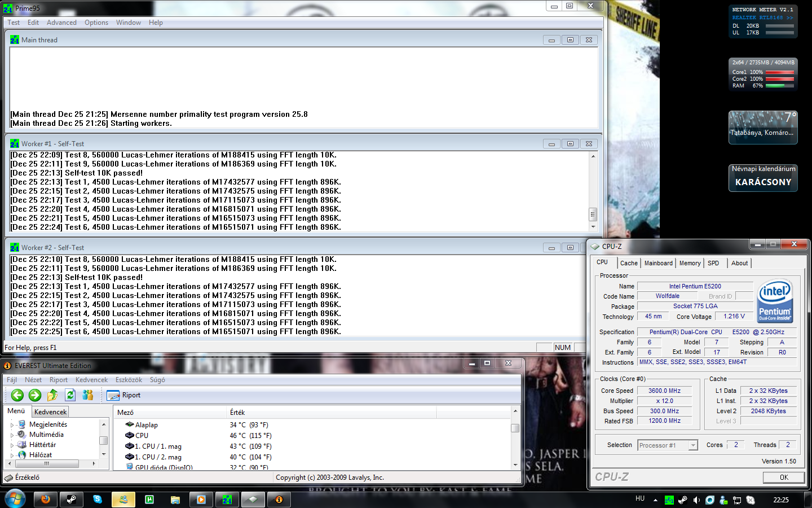The height and width of the screenshot is (508, 812).
Task: Click the Messenger buddy tray icon
Action: 723,500
